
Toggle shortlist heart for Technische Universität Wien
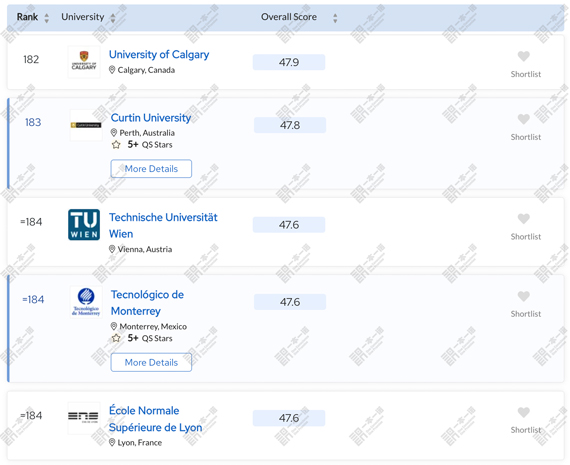[523, 219]
